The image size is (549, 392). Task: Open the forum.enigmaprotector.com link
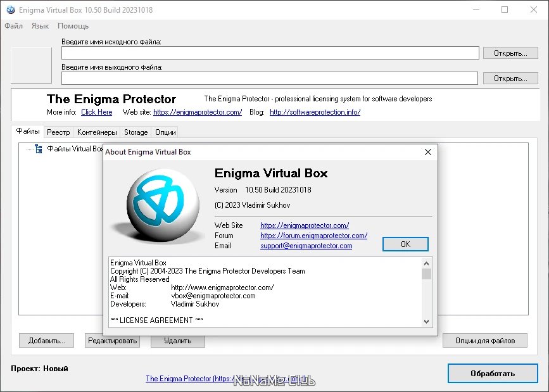click(x=313, y=236)
